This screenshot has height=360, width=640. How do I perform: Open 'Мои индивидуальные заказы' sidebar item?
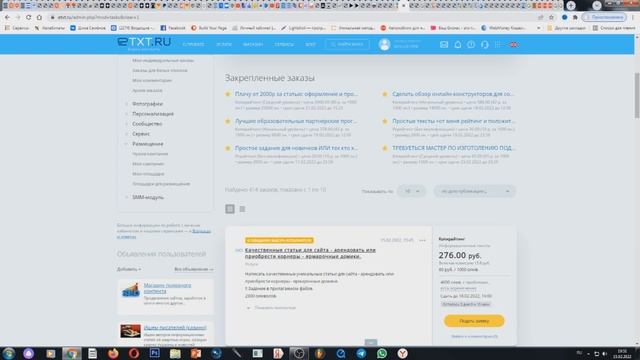click(163, 60)
